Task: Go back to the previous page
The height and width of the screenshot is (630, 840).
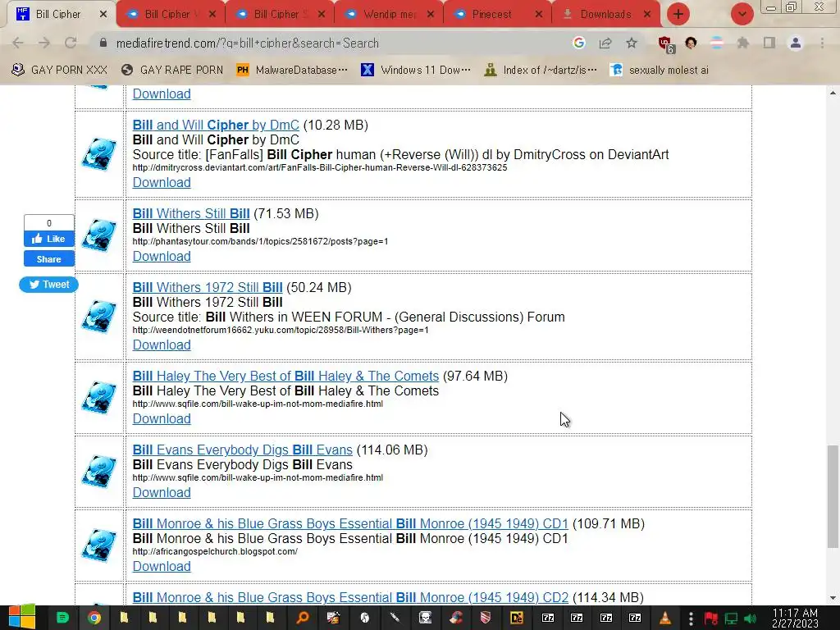Action: [x=18, y=43]
